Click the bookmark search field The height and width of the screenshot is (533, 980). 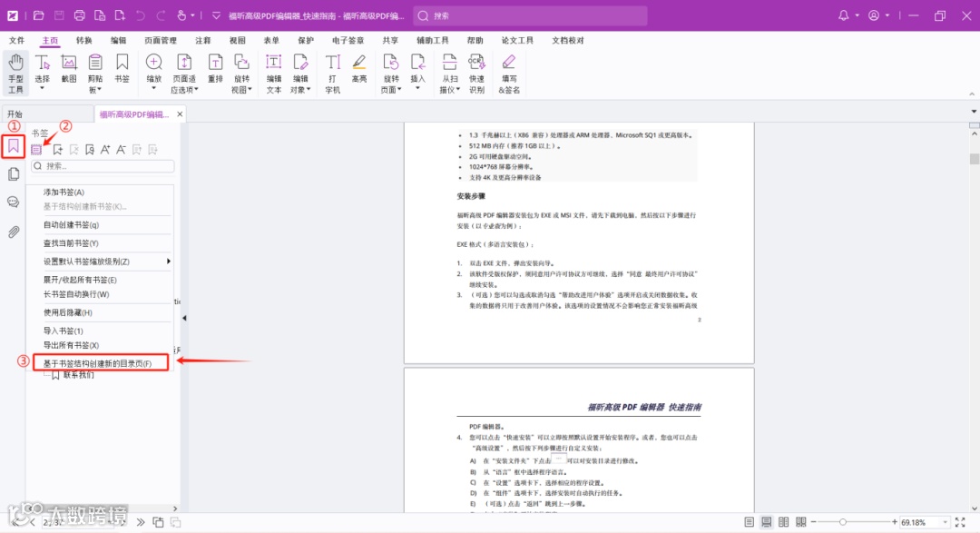103,166
